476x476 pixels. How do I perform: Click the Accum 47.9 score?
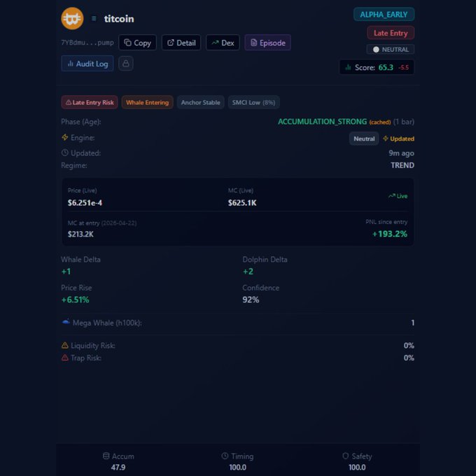(118, 467)
